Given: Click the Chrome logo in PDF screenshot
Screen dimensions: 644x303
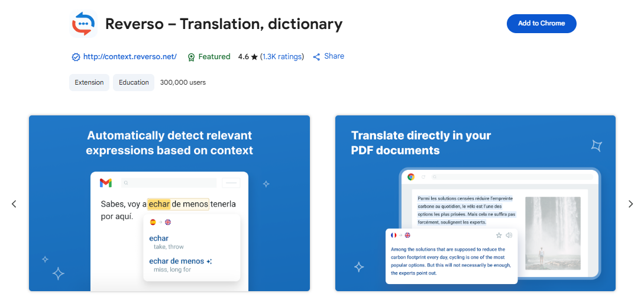Looking at the screenshot, I should pyautogui.click(x=411, y=177).
